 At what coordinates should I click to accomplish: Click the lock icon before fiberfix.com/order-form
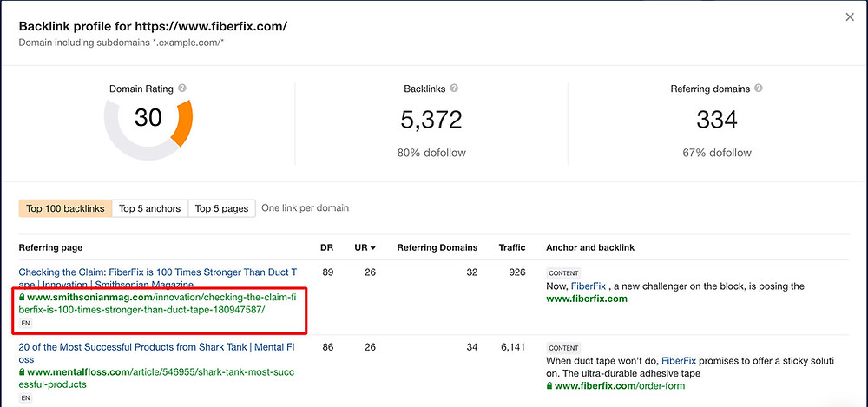tap(549, 386)
